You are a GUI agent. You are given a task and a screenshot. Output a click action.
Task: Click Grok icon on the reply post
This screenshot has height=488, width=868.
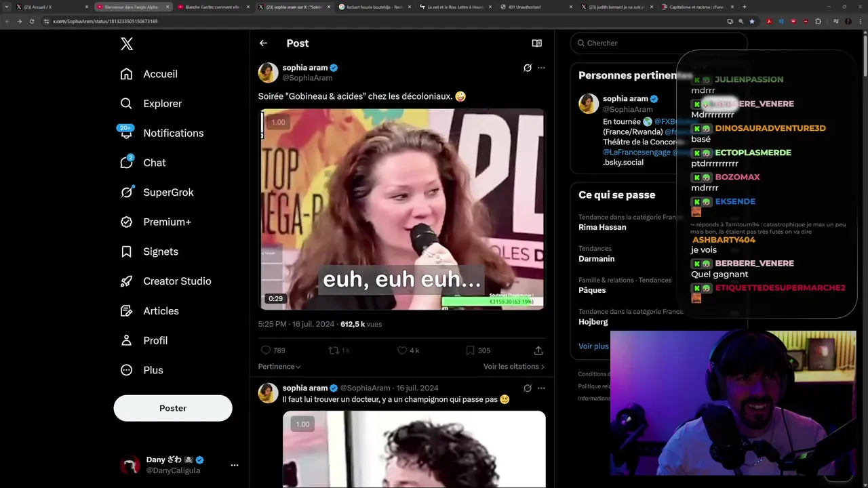528,388
